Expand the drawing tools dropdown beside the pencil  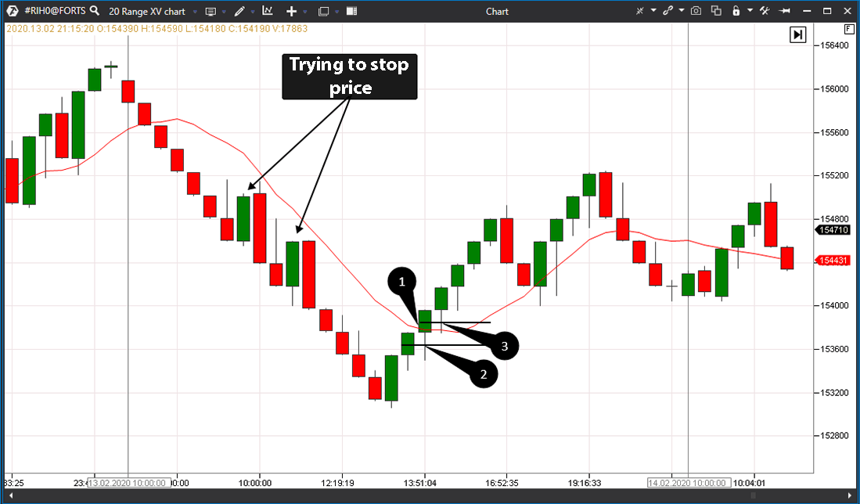(x=252, y=11)
